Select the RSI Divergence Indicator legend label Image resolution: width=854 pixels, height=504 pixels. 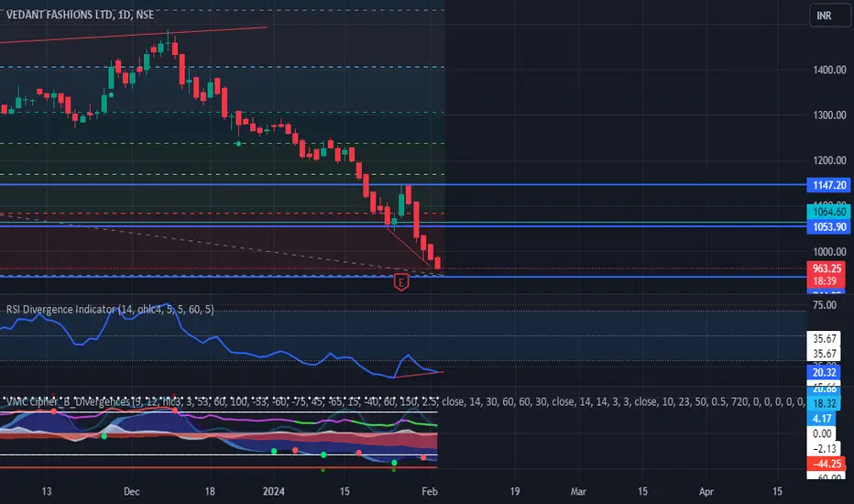tap(110, 310)
